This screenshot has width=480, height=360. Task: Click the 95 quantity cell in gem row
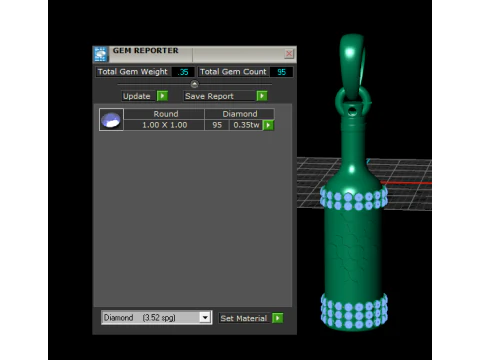[x=217, y=125]
